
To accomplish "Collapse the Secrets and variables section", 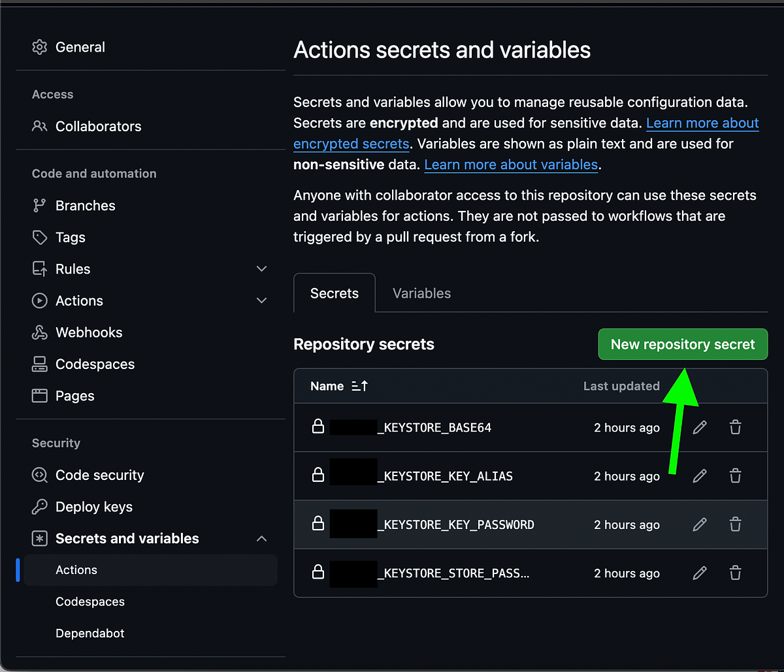I will pyautogui.click(x=261, y=538).
